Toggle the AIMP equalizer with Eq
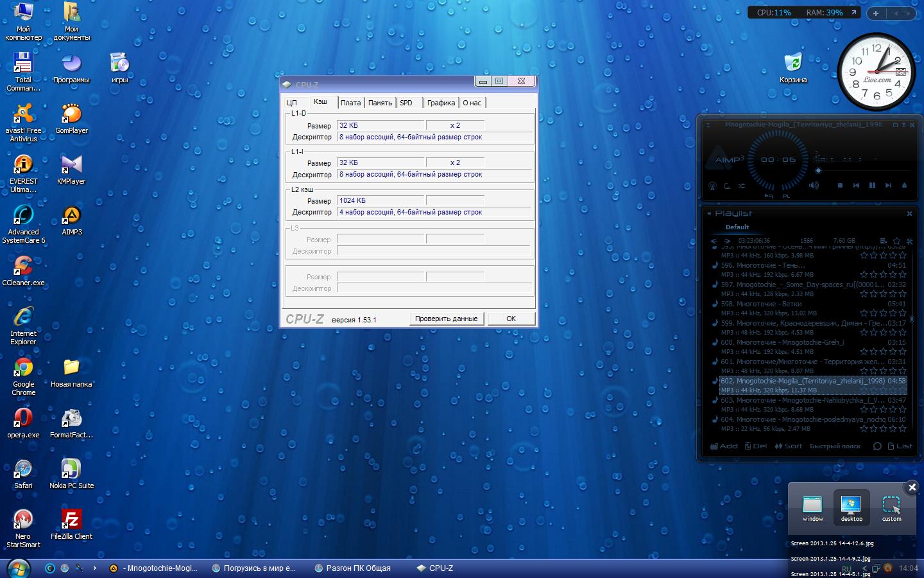Viewport: 924px width, 578px height. tap(768, 196)
